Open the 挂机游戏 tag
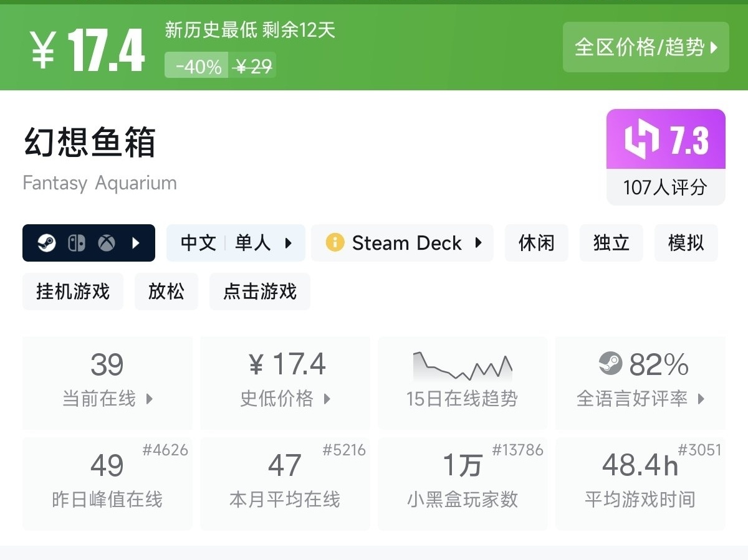 coord(73,292)
